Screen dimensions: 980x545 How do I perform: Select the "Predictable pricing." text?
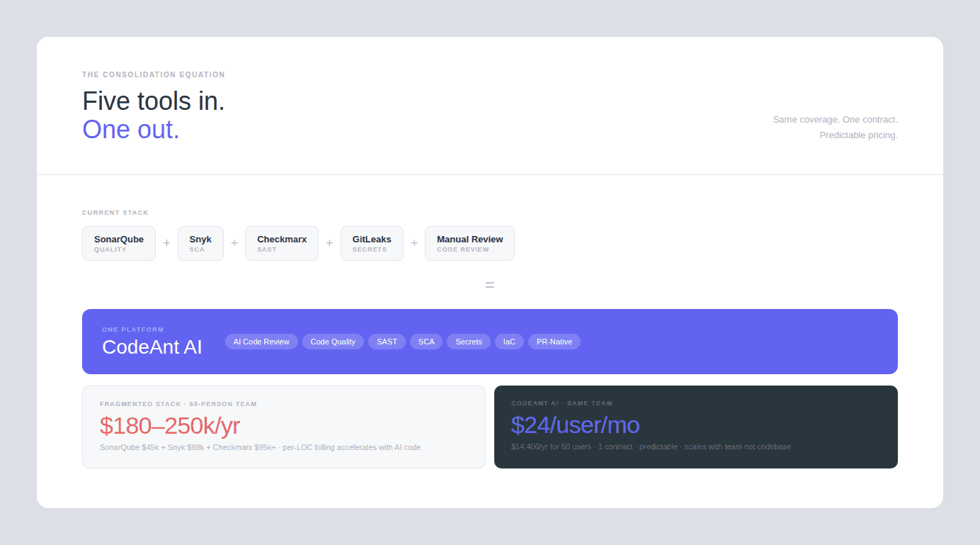859,135
